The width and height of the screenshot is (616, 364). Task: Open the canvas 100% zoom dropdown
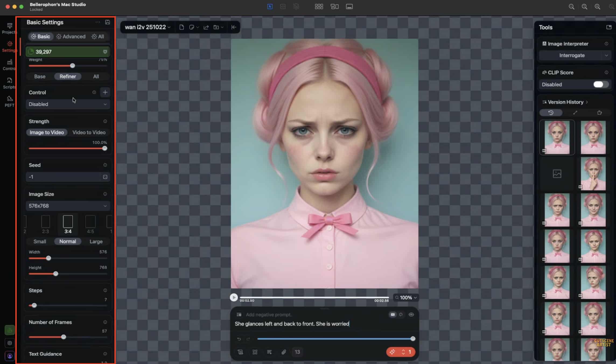406,297
